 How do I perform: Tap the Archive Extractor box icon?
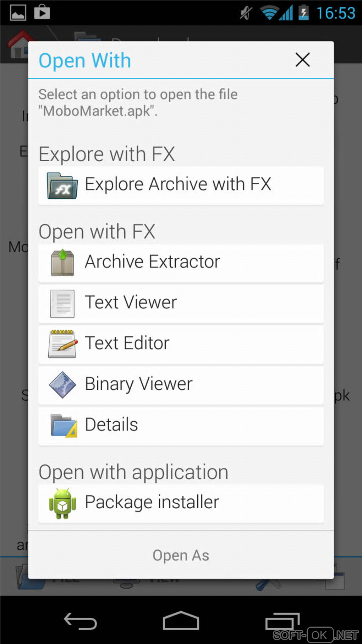coord(62,263)
